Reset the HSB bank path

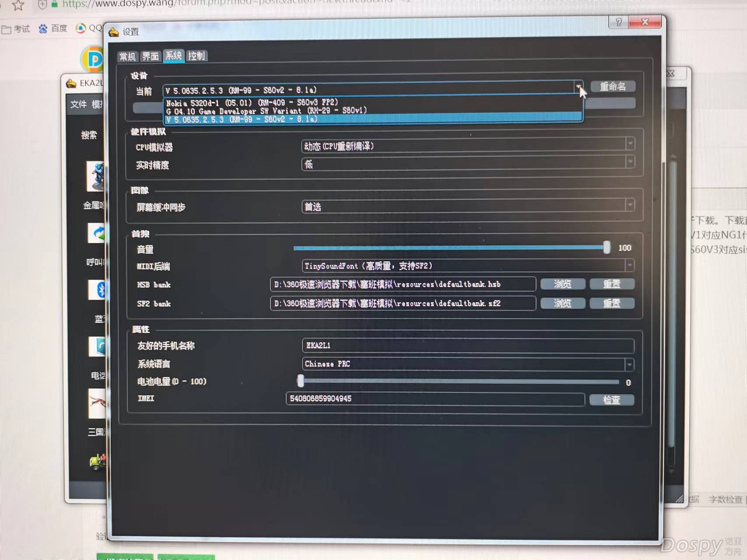point(612,284)
